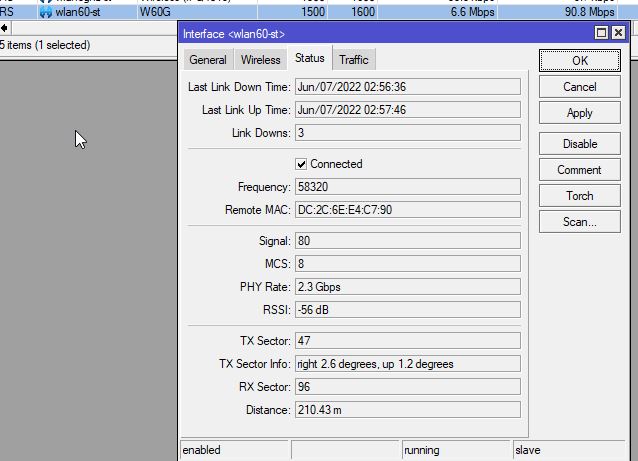This screenshot has height=461, width=638.
Task: Click the scroll left arrow in list
Action: tap(5, 28)
